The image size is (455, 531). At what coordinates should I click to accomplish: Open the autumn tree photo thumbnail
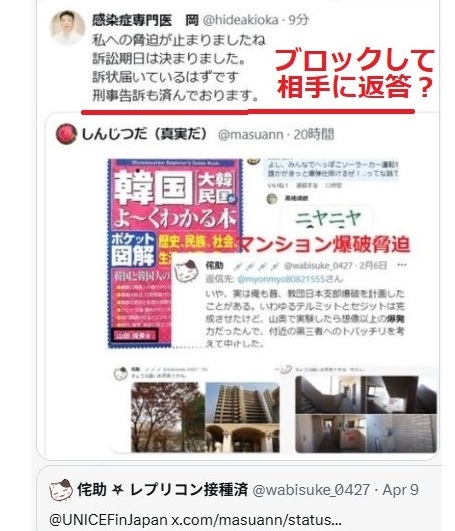168,417
